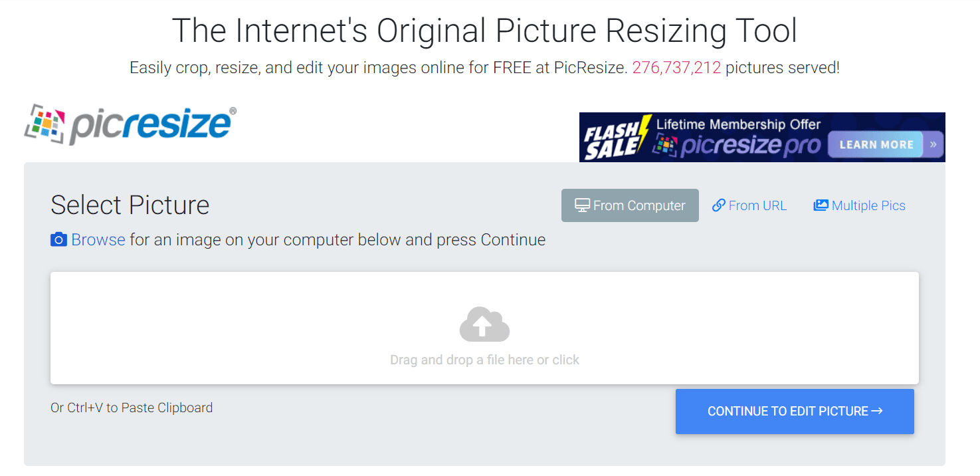
Task: Click the PicResize Pro logo in the banner
Action: (x=737, y=146)
